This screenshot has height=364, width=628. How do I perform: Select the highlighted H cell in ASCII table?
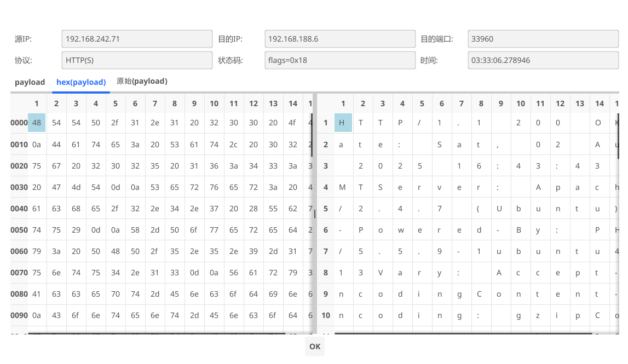coord(343,123)
